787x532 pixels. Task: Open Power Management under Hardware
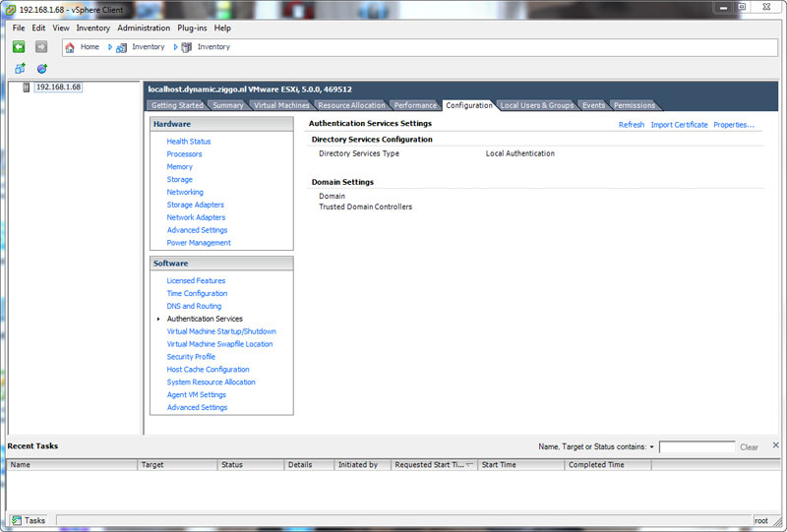point(199,243)
